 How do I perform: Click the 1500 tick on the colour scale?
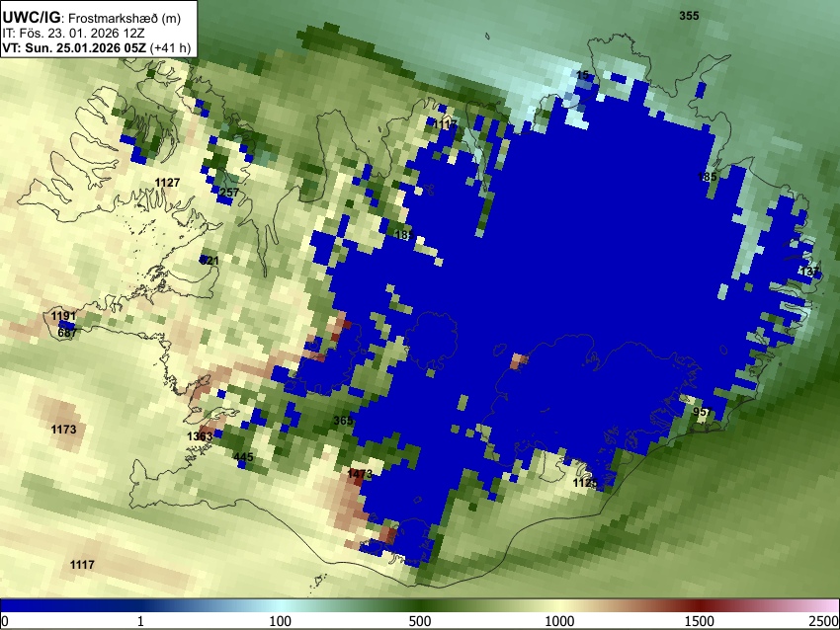(700, 621)
